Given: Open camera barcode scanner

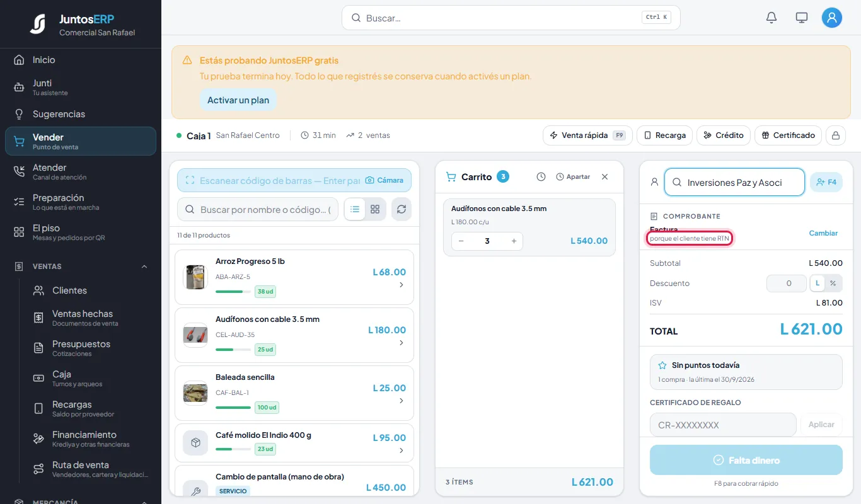Looking at the screenshot, I should (x=384, y=180).
